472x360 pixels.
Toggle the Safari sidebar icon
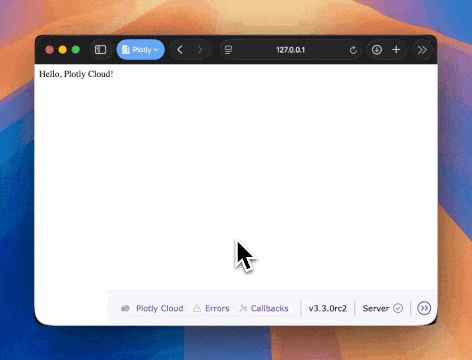[x=100, y=50]
